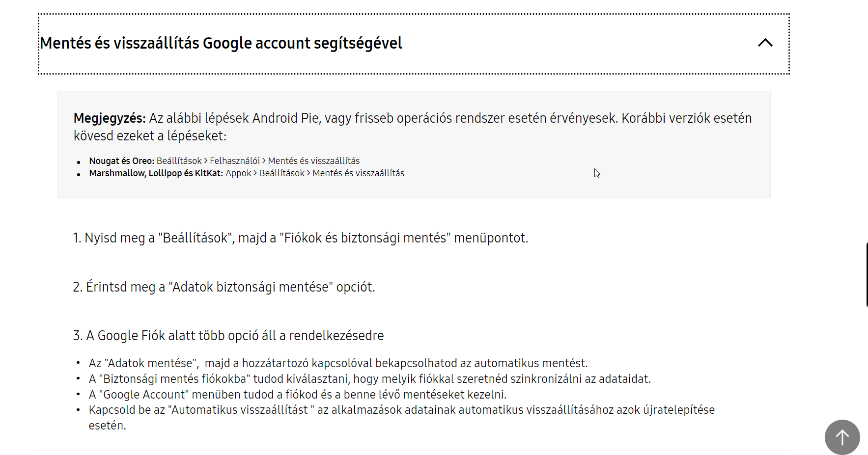Click the scroll-to-top arrow button
Image resolution: width=868 pixels, height=455 pixels.
[842, 437]
